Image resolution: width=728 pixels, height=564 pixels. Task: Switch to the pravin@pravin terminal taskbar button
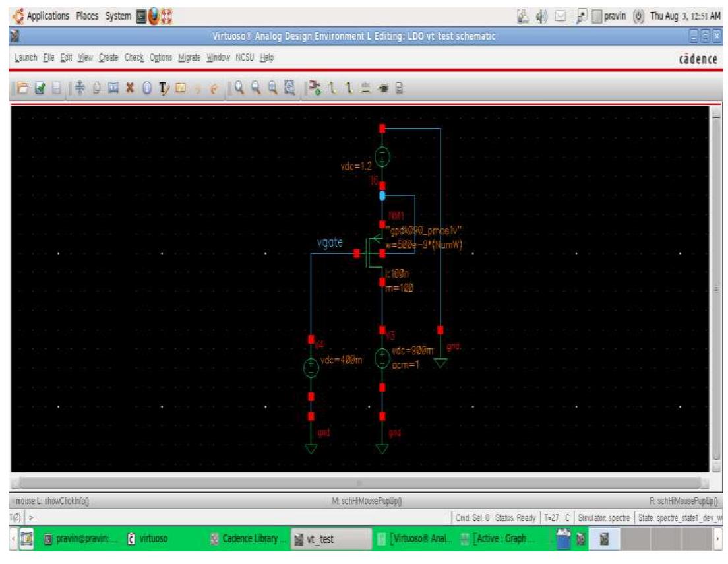(x=80, y=539)
